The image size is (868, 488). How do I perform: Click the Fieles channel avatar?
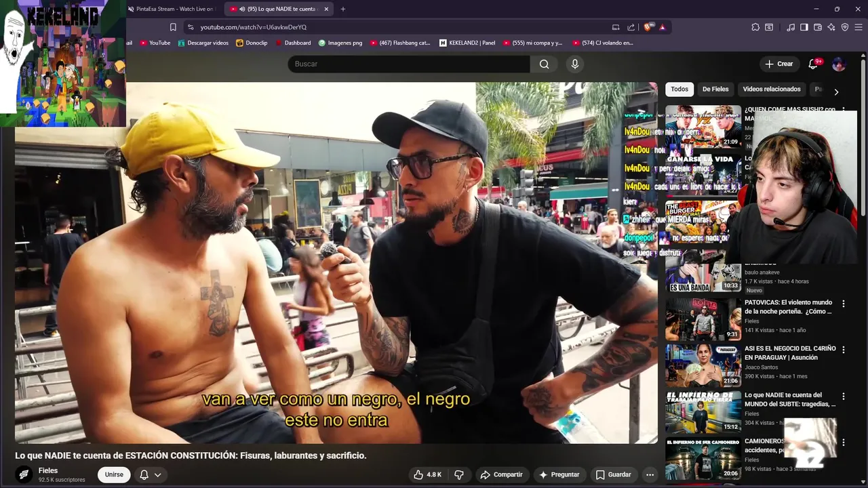(24, 474)
